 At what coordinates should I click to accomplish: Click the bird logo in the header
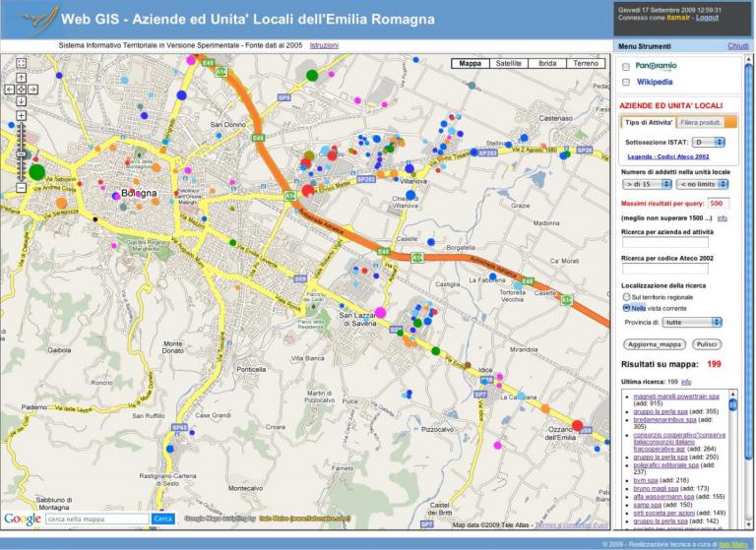click(37, 21)
